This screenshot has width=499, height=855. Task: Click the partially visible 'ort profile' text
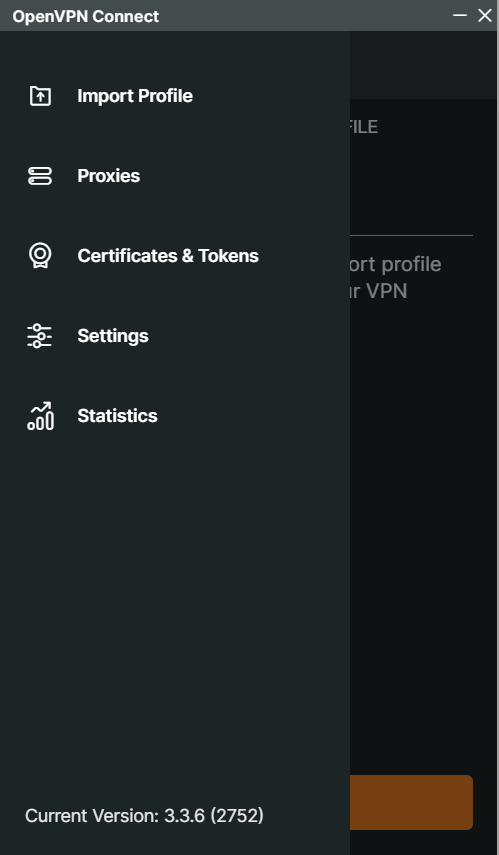(x=396, y=264)
